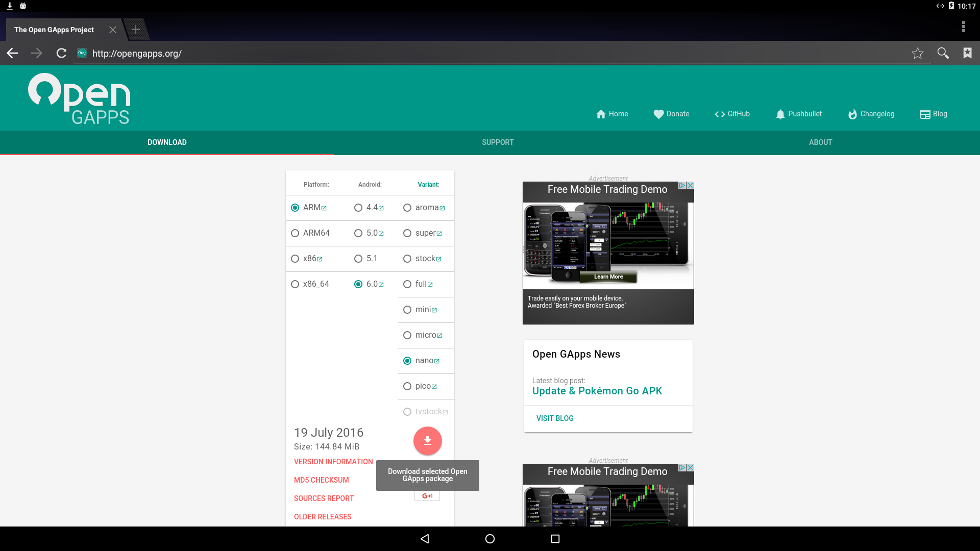Click the G+1 social share button
980x551 pixels.
pyautogui.click(x=427, y=495)
